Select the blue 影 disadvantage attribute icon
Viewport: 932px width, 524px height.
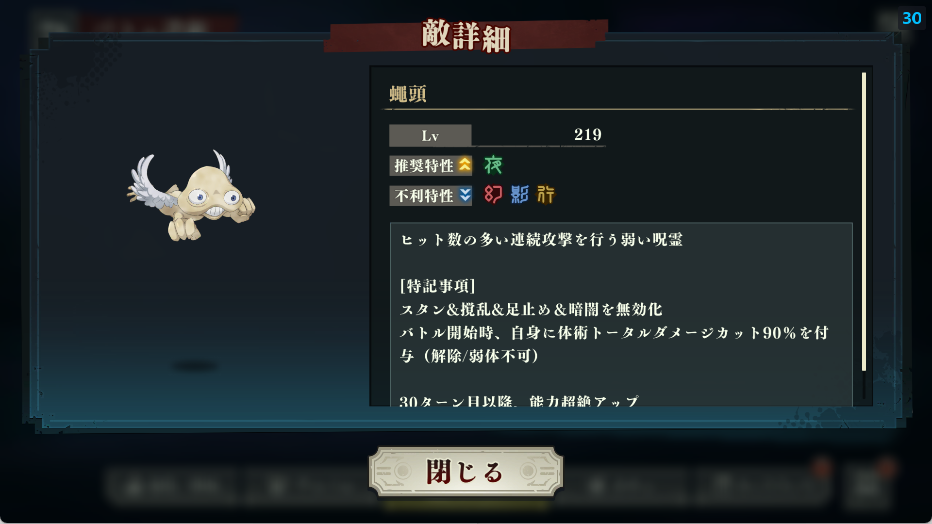click(x=519, y=194)
